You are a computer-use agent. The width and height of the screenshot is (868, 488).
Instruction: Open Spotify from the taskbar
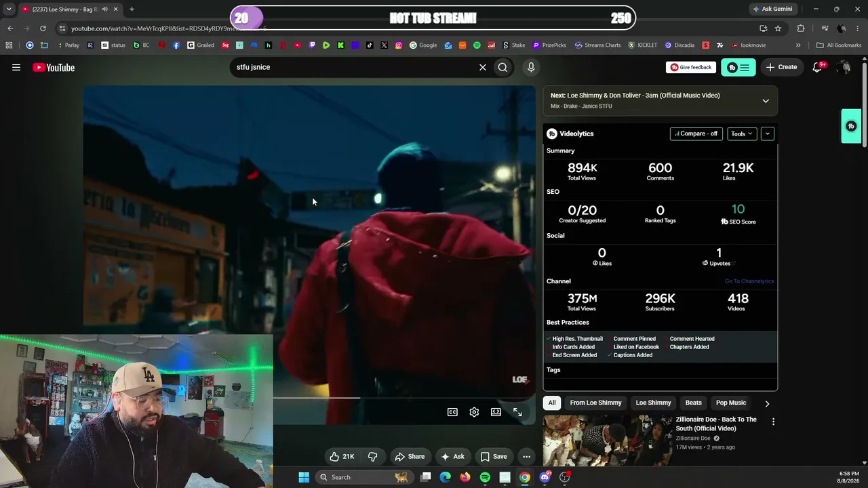coord(485,477)
